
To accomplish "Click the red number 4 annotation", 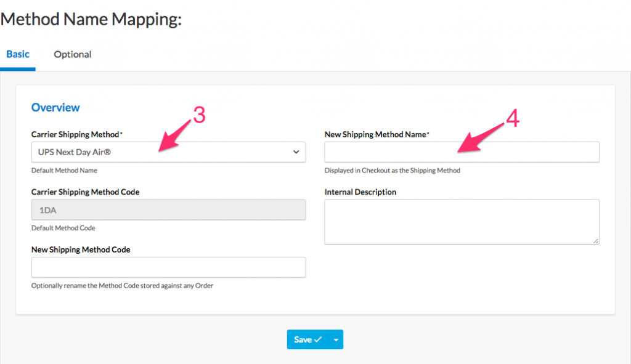I will click(513, 119).
